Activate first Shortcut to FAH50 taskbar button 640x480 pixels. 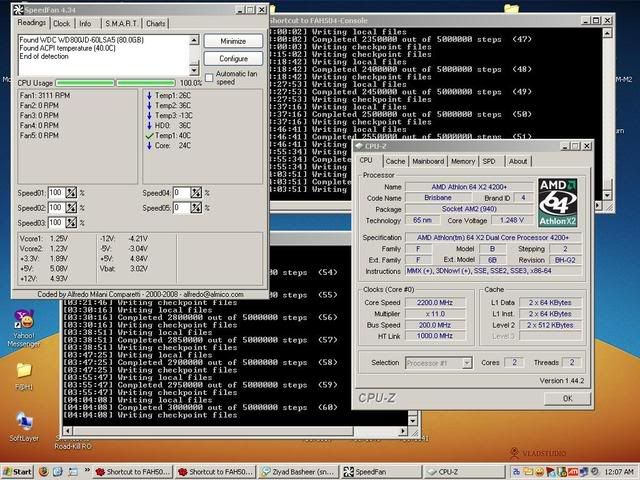point(132,472)
